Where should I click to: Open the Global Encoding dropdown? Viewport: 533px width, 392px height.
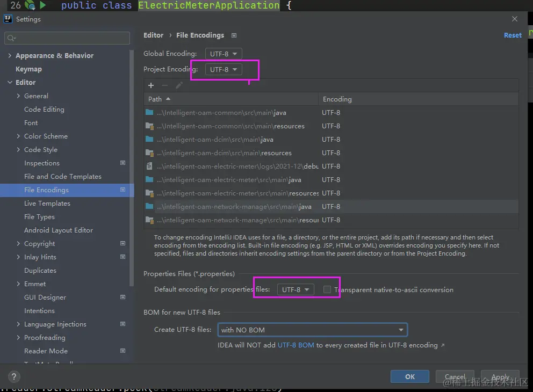pos(224,54)
